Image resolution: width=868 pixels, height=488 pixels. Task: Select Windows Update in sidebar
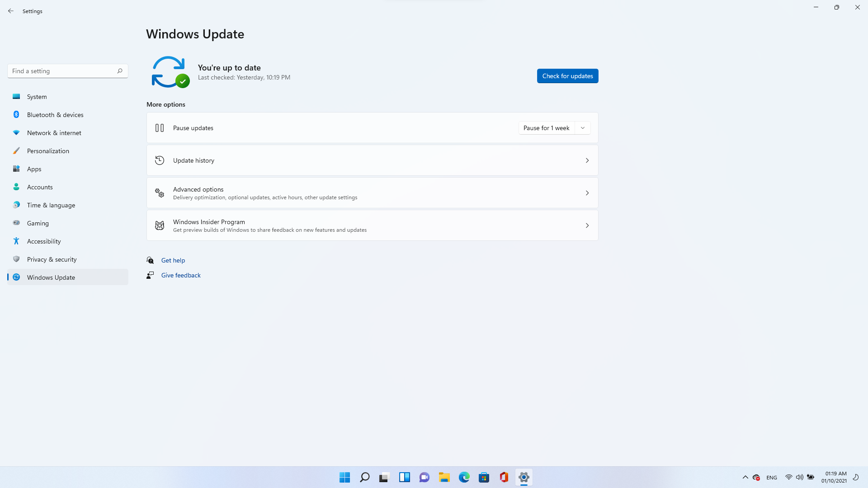coord(68,277)
